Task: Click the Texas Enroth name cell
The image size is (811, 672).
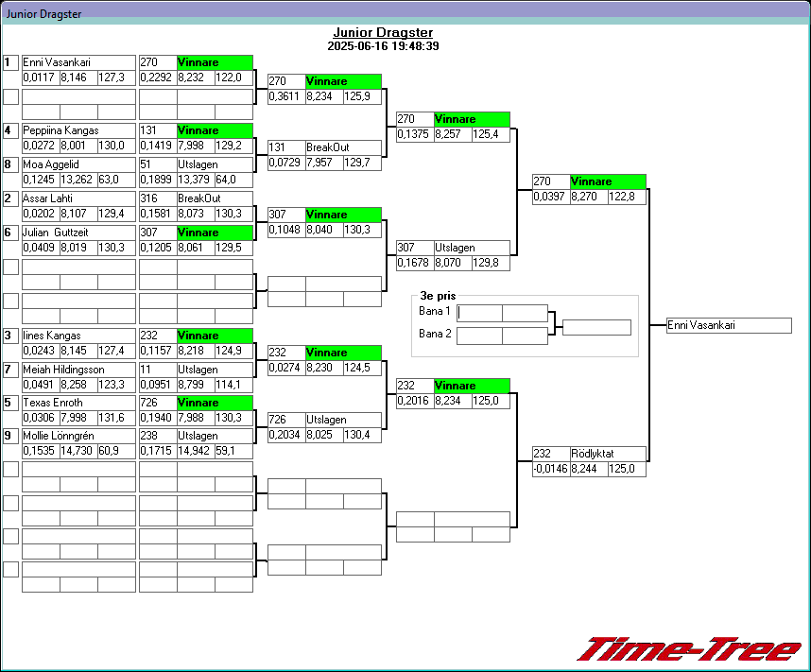Action: (78, 403)
